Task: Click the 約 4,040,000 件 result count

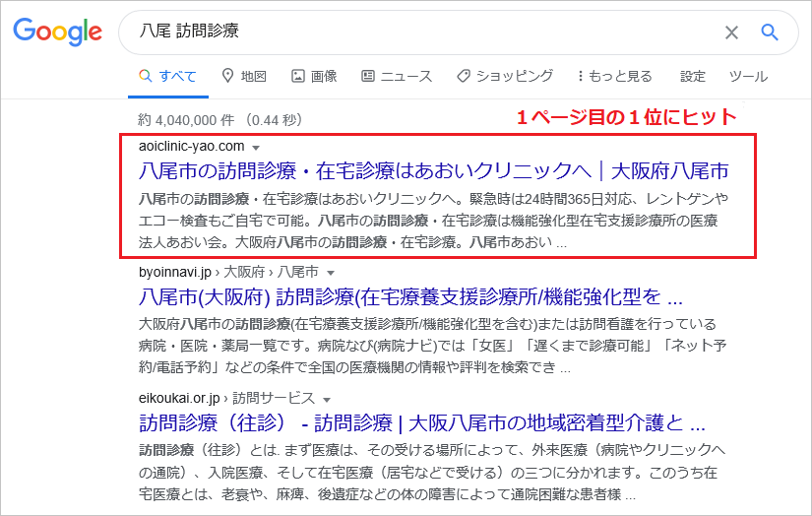Action: (x=186, y=120)
